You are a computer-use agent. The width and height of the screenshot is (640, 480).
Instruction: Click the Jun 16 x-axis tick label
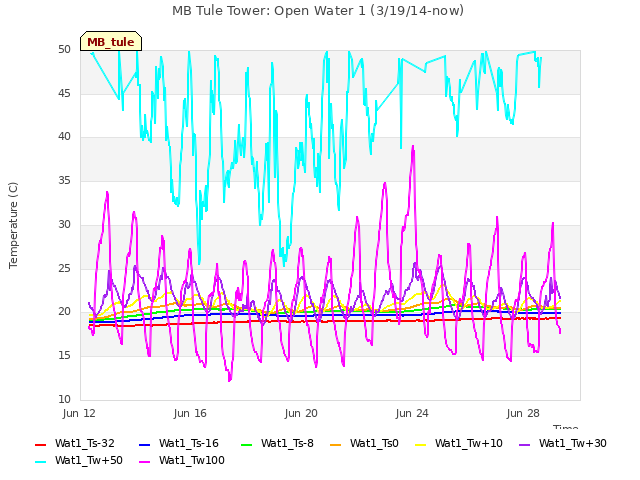[190, 413]
